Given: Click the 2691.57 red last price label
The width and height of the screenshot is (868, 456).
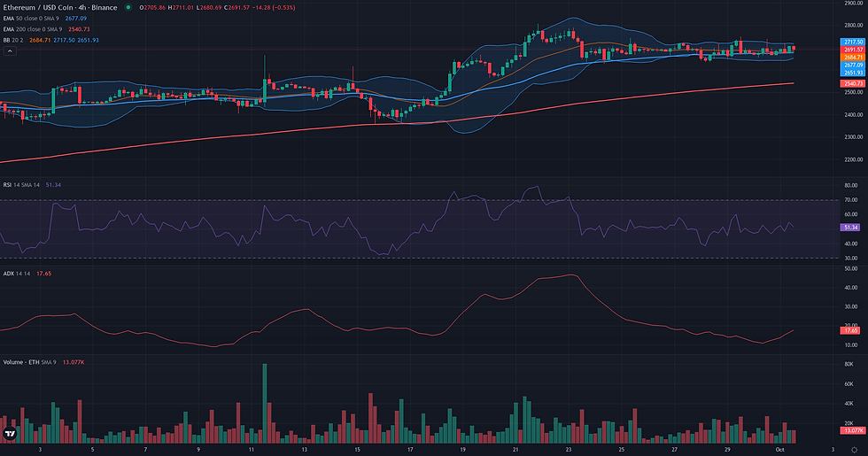Looking at the screenshot, I should (853, 50).
